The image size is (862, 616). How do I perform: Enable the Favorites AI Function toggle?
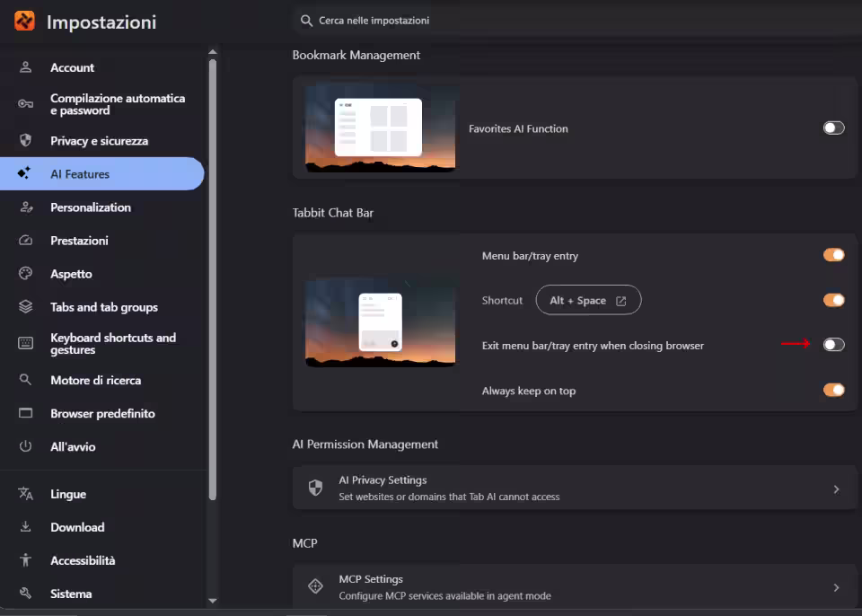coord(833,128)
